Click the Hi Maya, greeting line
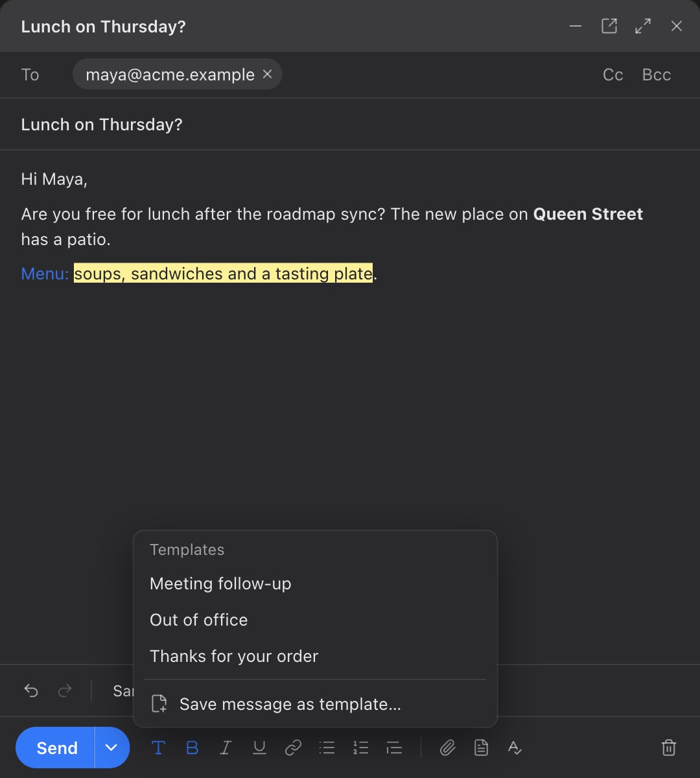The image size is (700, 778). 54,179
